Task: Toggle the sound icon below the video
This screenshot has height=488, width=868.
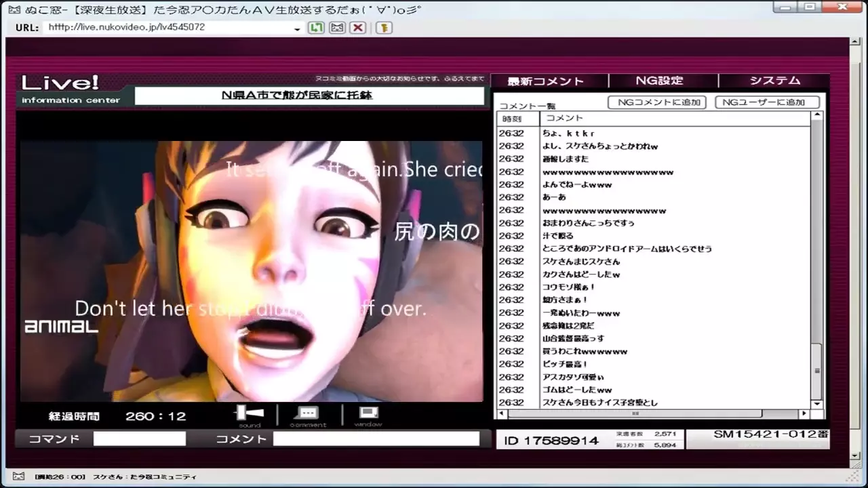Action: 250,413
